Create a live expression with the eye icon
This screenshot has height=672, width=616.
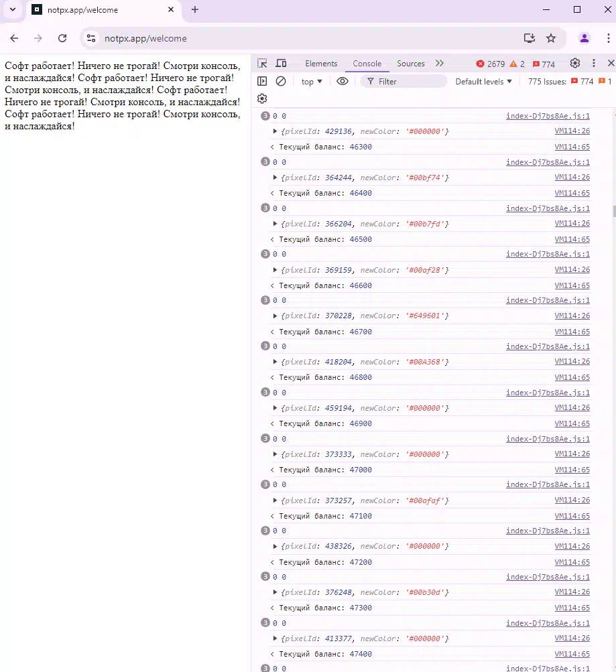point(342,81)
